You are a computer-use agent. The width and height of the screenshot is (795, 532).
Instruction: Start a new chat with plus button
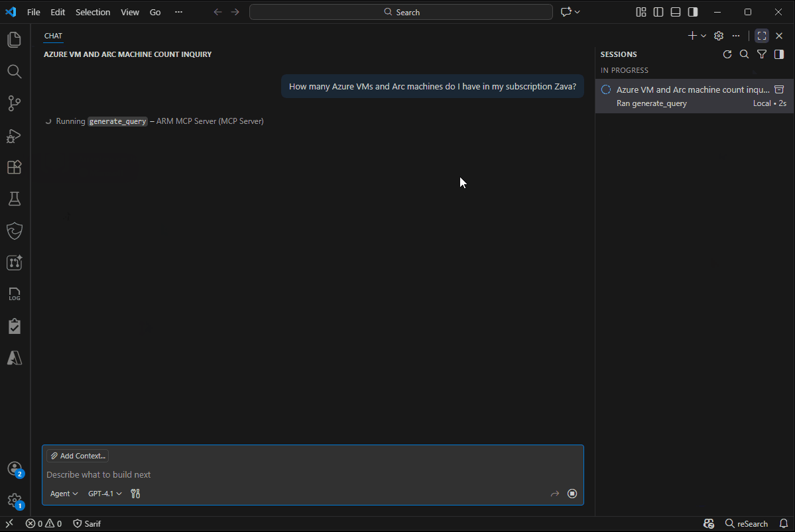point(692,36)
